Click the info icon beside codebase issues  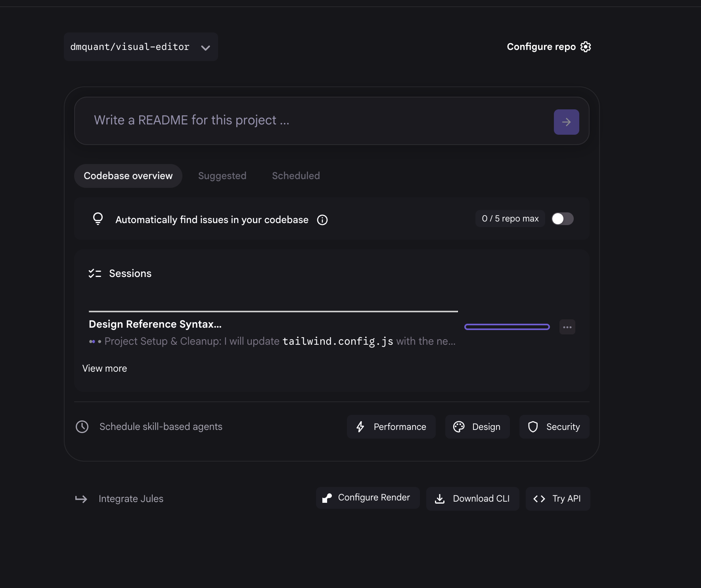pyautogui.click(x=322, y=220)
